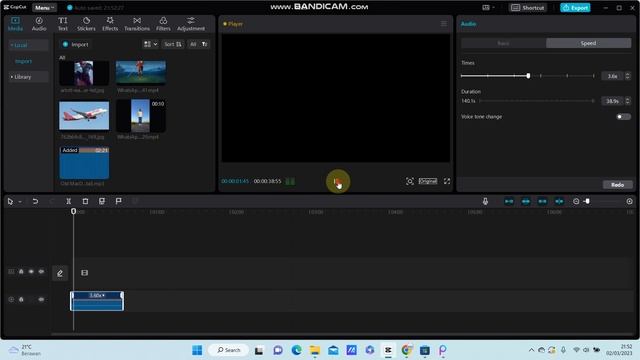Open the Stickers tab
Viewport: 640px width, 360px height.
86,24
